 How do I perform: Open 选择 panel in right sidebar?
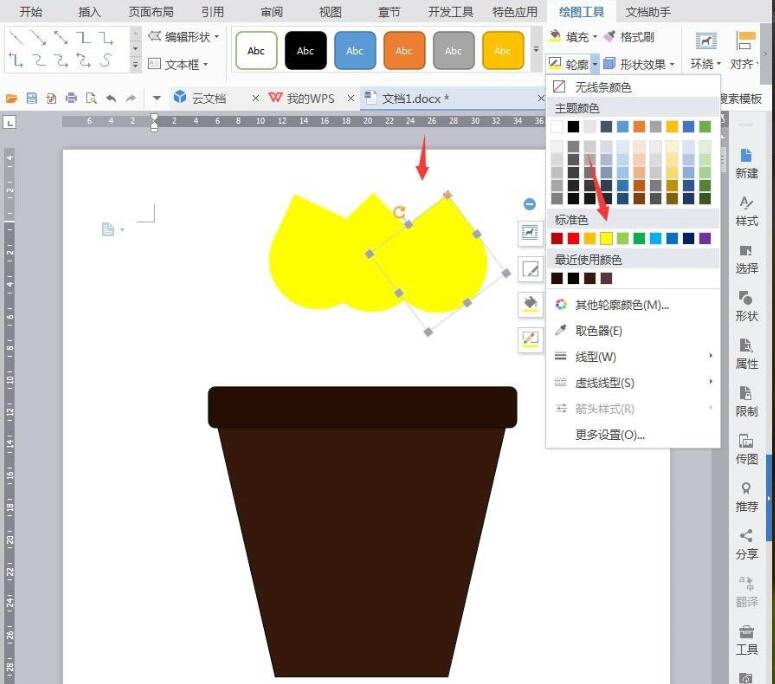746,259
